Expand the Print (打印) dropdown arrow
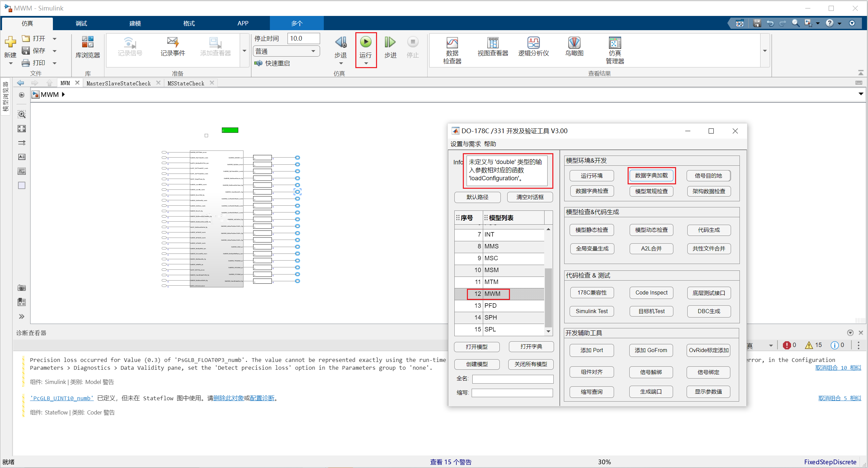Image resolution: width=868 pixels, height=468 pixels. [x=55, y=63]
